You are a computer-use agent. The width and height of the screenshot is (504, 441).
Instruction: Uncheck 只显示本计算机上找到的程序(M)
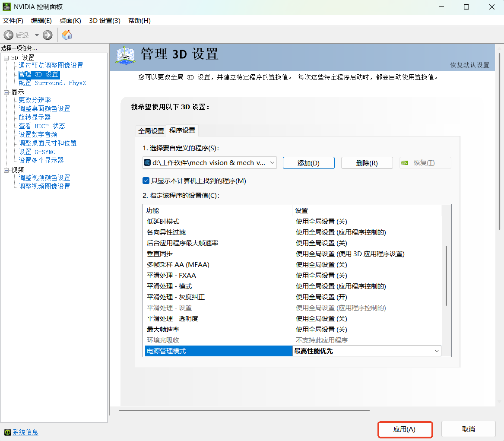(146, 181)
